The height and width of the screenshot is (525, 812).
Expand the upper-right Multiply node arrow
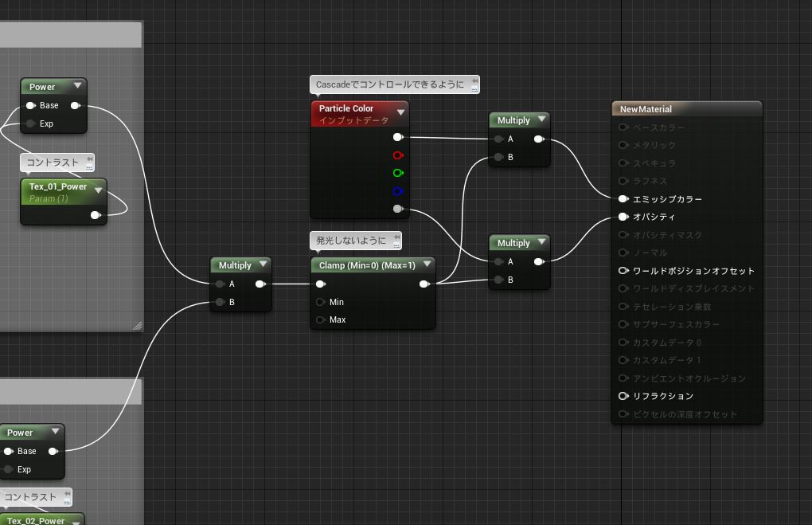pyautogui.click(x=541, y=119)
